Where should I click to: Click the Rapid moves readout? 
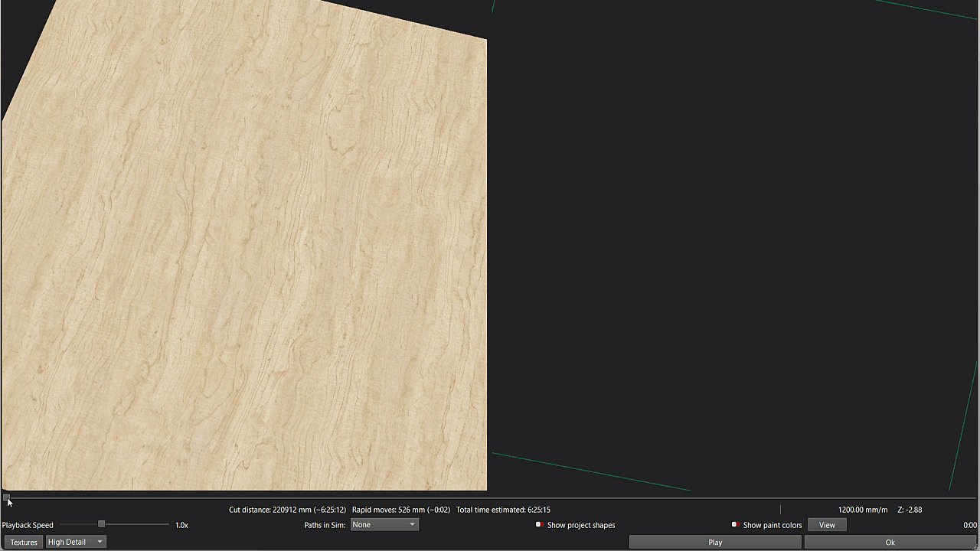coord(400,510)
